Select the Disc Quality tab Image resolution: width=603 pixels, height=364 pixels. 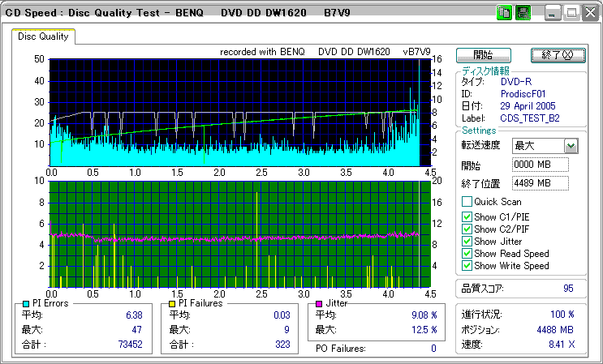[x=43, y=36]
